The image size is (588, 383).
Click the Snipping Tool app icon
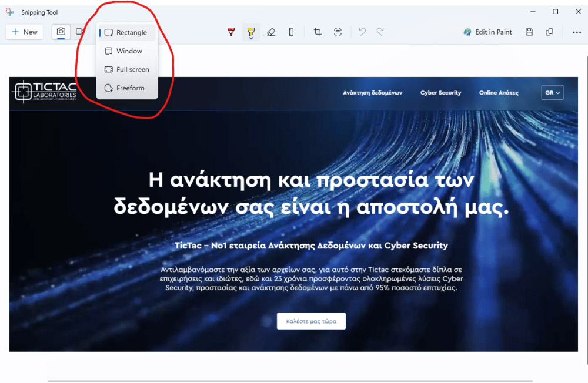[10, 12]
